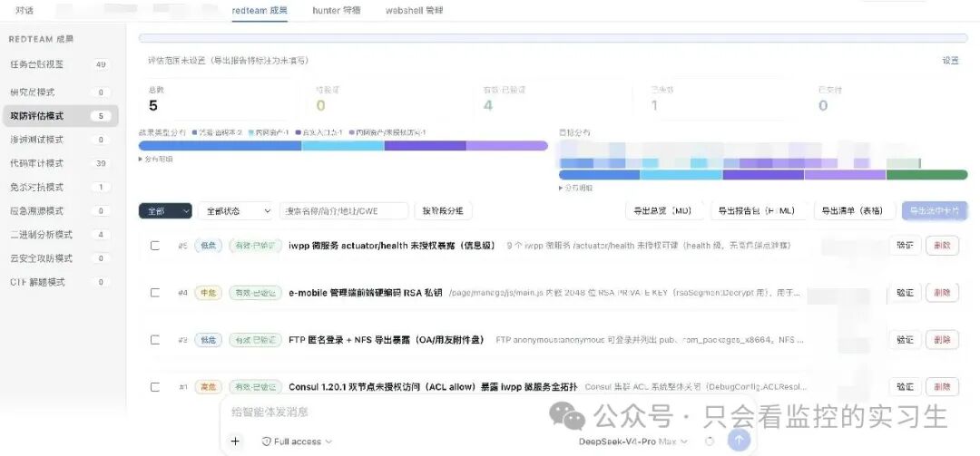Click 验证 for the e-mobile RSA finding
This screenshot has width=980, height=456.
[905, 292]
